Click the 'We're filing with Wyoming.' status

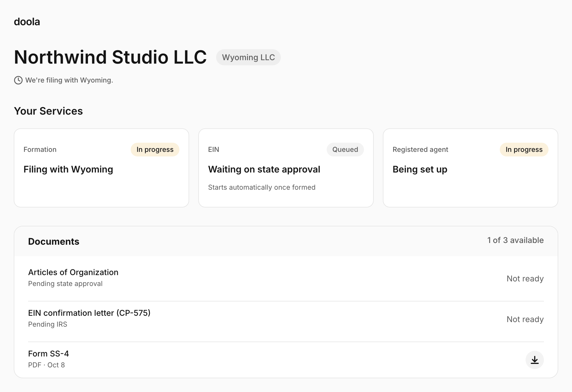click(x=69, y=80)
